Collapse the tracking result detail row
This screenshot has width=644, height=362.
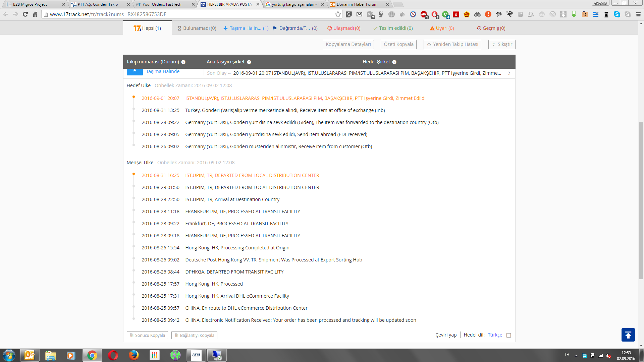point(509,73)
